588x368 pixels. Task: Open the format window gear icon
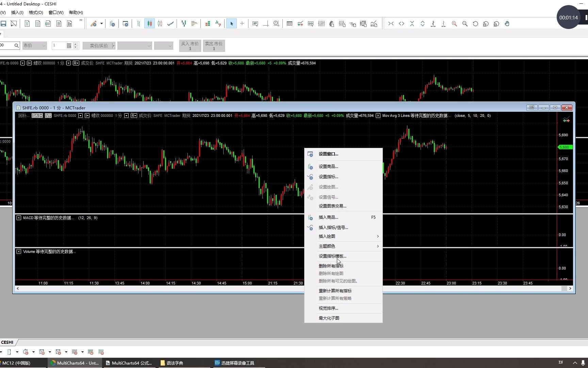(x=126, y=24)
